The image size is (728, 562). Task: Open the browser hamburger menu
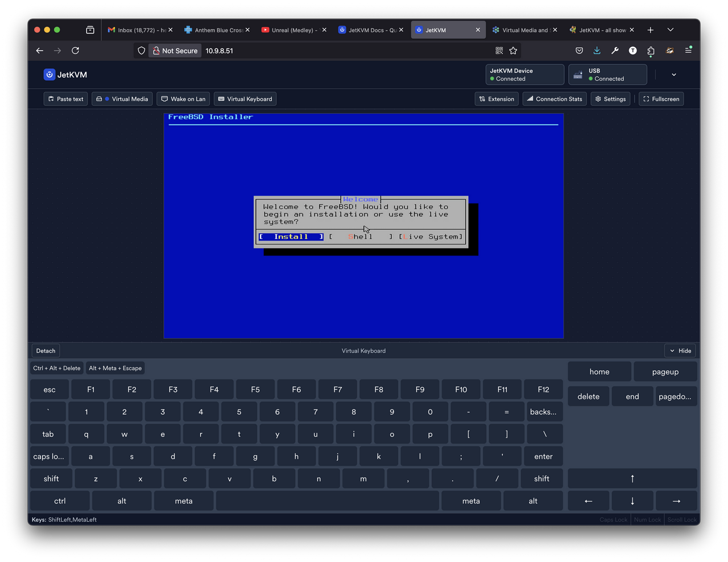(x=688, y=51)
